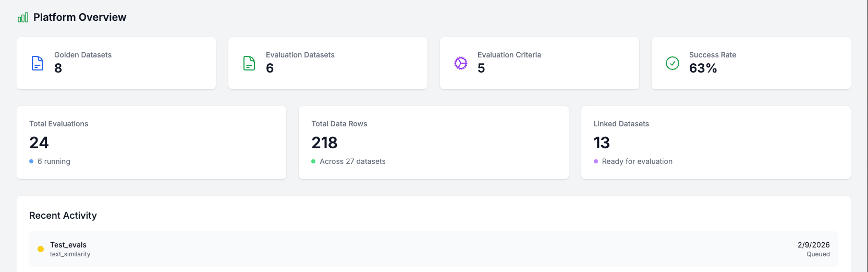This screenshot has height=272, width=868.
Task: Open the Evaluation Criteria label
Action: (509, 55)
